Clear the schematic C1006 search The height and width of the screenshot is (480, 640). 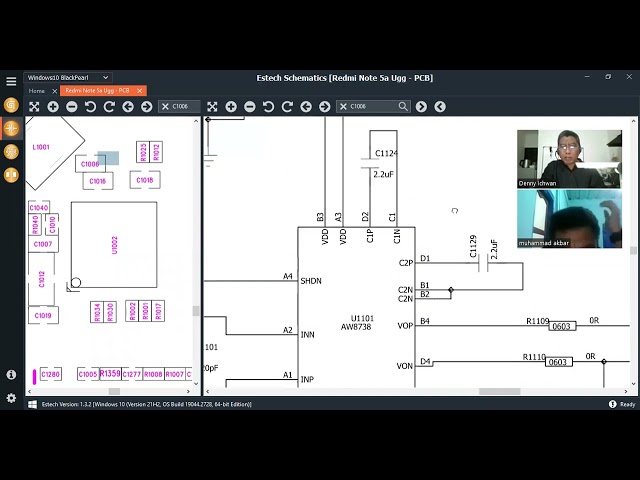click(x=343, y=107)
